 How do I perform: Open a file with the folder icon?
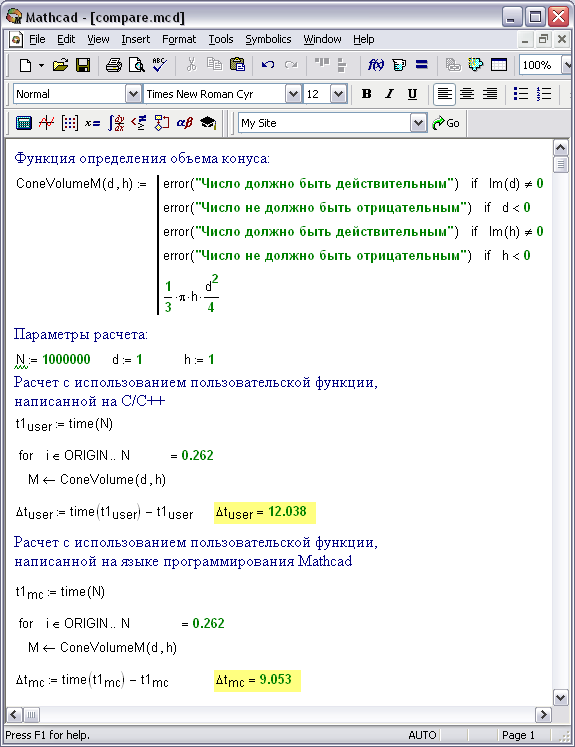click(x=61, y=65)
